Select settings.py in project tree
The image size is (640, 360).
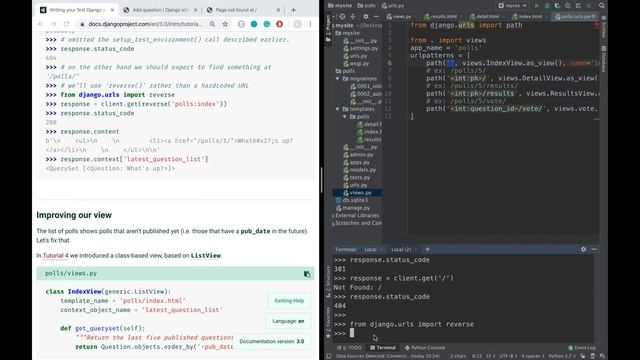[x=360, y=48]
